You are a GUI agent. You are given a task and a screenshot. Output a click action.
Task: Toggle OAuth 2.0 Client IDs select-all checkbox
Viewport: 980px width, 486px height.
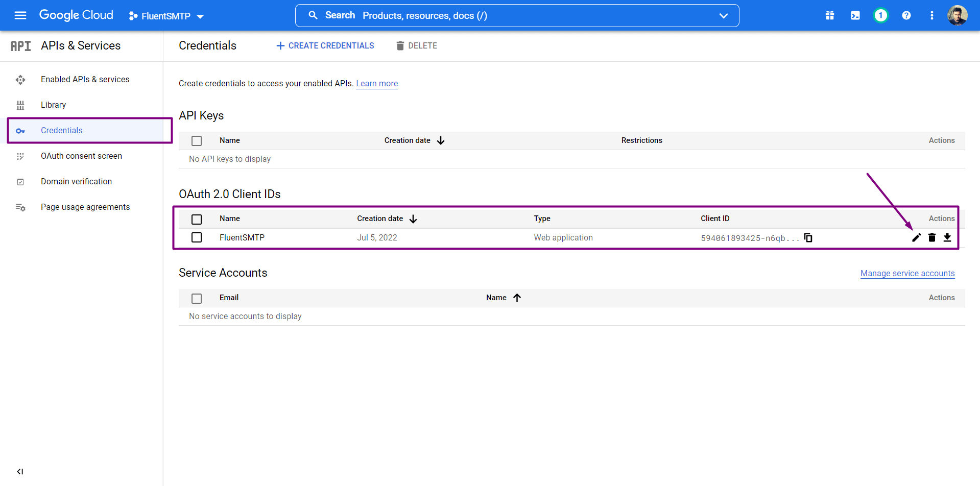pos(197,219)
